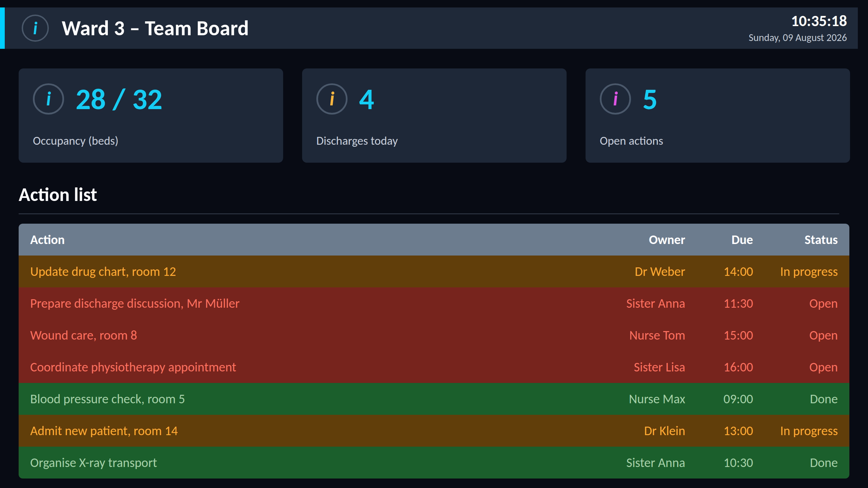This screenshot has width=868, height=488.
Task: Click the 14:00 due time
Action: tap(738, 272)
